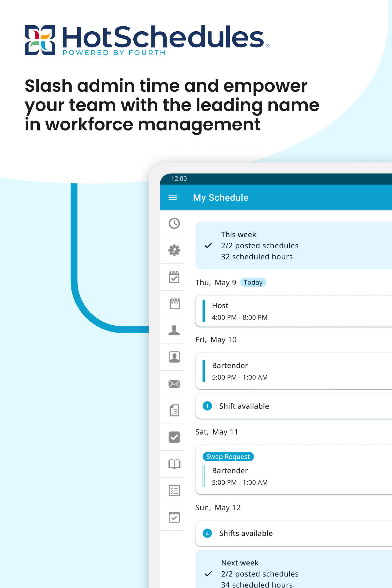
Task: Open the checklist sidebar icon
Action: 174,491
